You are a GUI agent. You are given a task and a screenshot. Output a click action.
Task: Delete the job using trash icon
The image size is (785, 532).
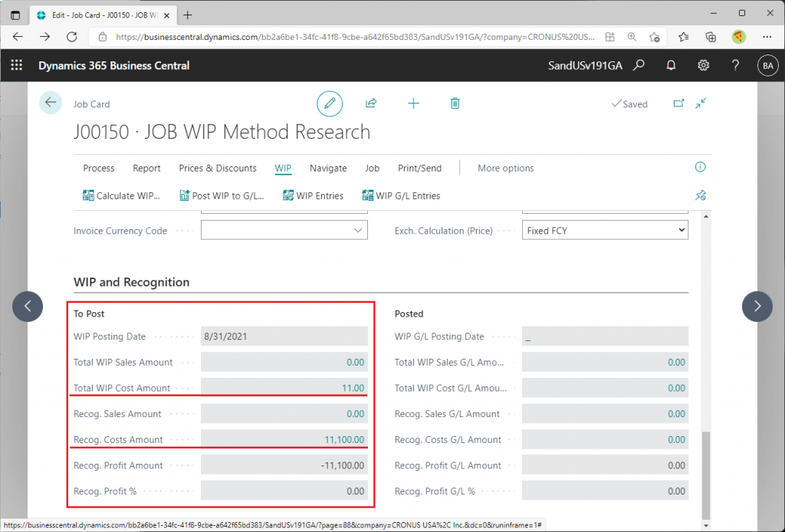[455, 103]
